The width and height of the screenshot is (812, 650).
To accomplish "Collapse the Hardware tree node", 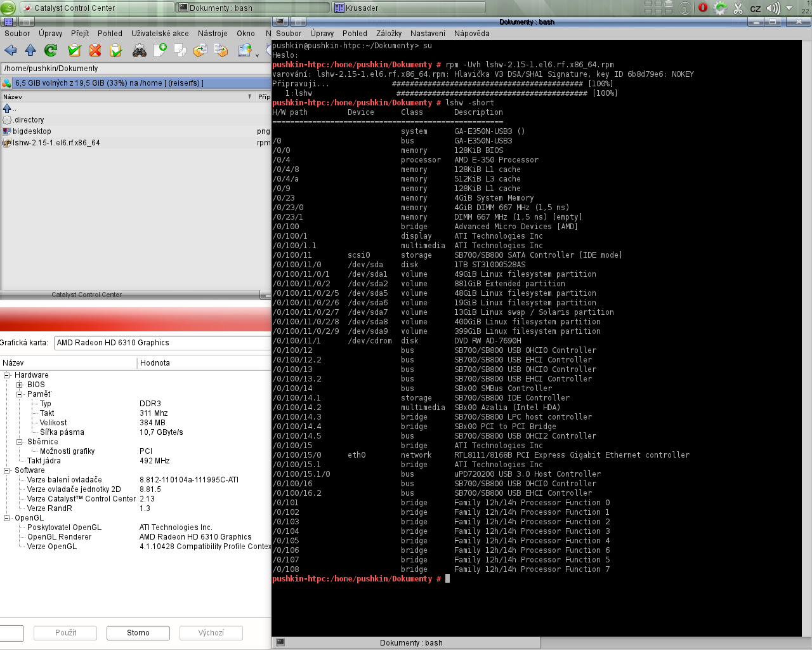I will point(7,375).
